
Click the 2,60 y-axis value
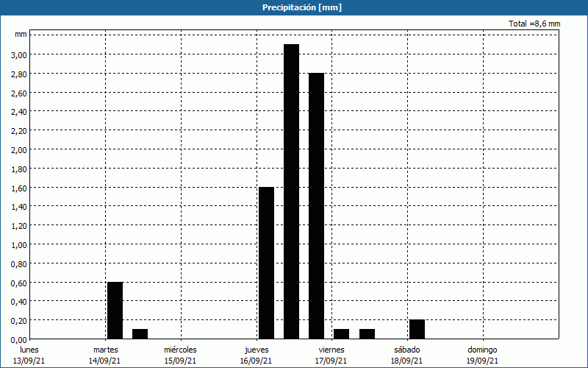(x=20, y=93)
